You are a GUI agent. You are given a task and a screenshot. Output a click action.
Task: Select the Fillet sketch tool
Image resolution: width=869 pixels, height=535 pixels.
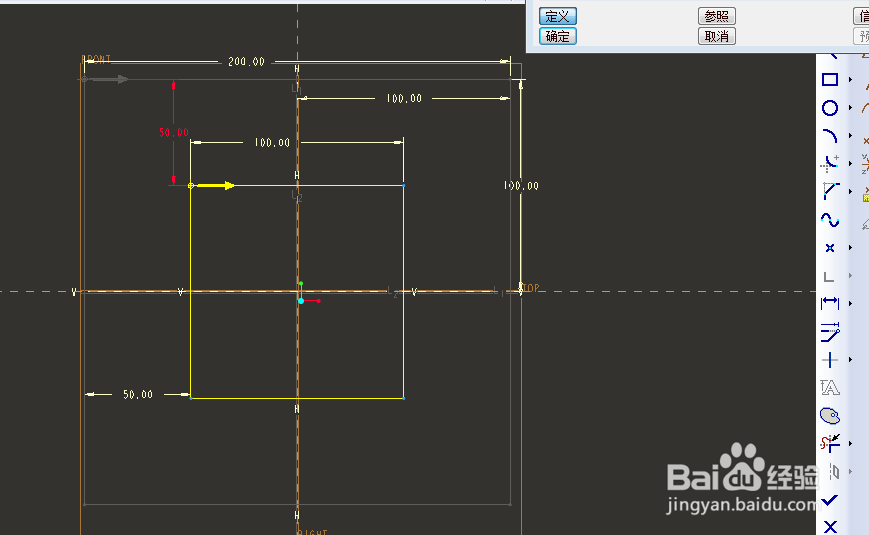tap(830, 164)
